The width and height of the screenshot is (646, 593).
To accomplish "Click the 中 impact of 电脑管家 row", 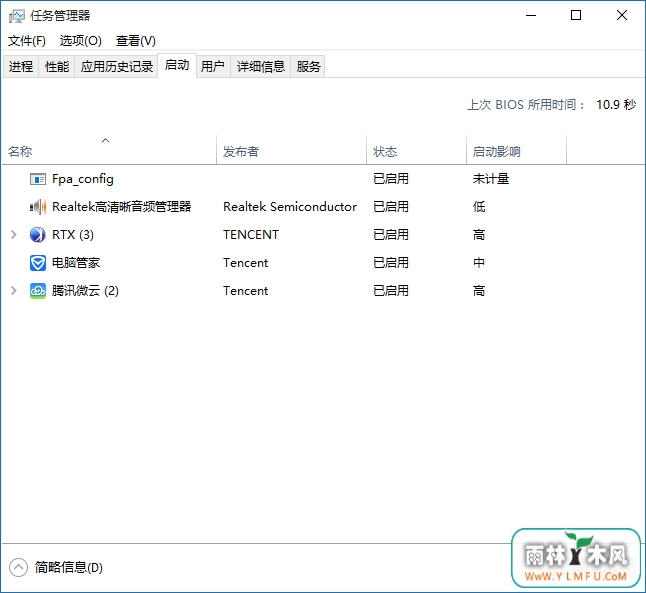I will tap(479, 263).
